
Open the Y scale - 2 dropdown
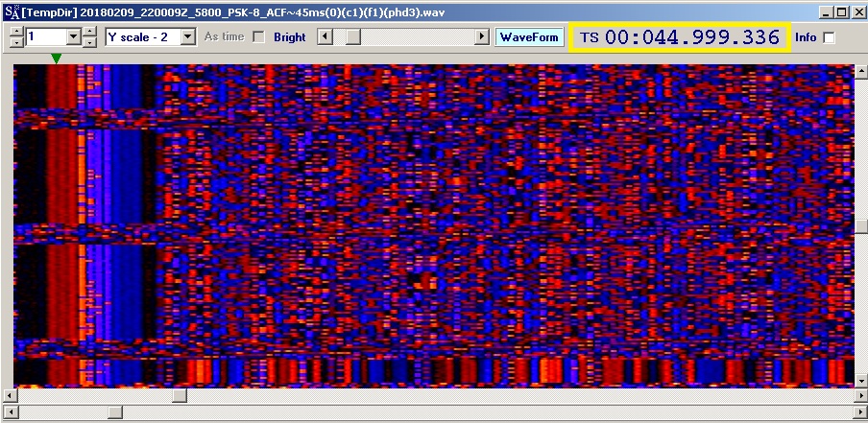[x=188, y=37]
